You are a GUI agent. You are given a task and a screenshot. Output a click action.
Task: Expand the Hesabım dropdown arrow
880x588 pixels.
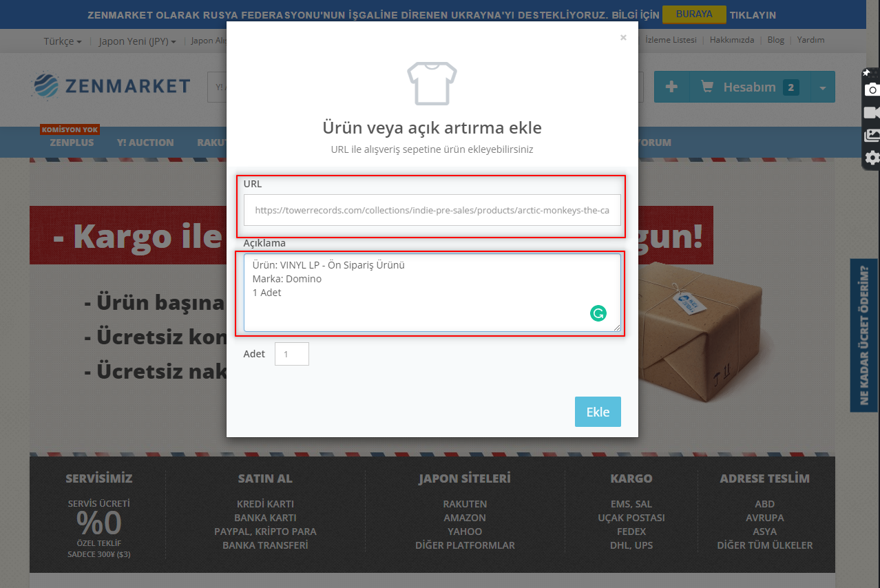(x=823, y=87)
